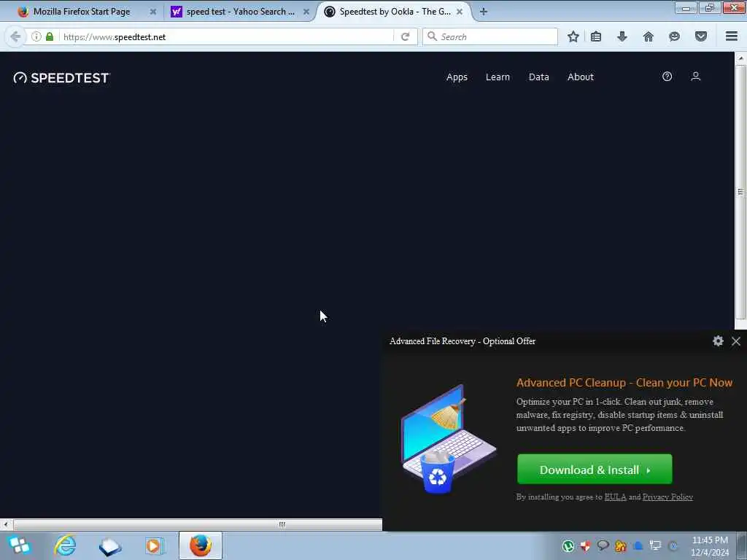Screen dimensions: 747x560
Task: Click the green secure padlock icon
Action: click(50, 36)
